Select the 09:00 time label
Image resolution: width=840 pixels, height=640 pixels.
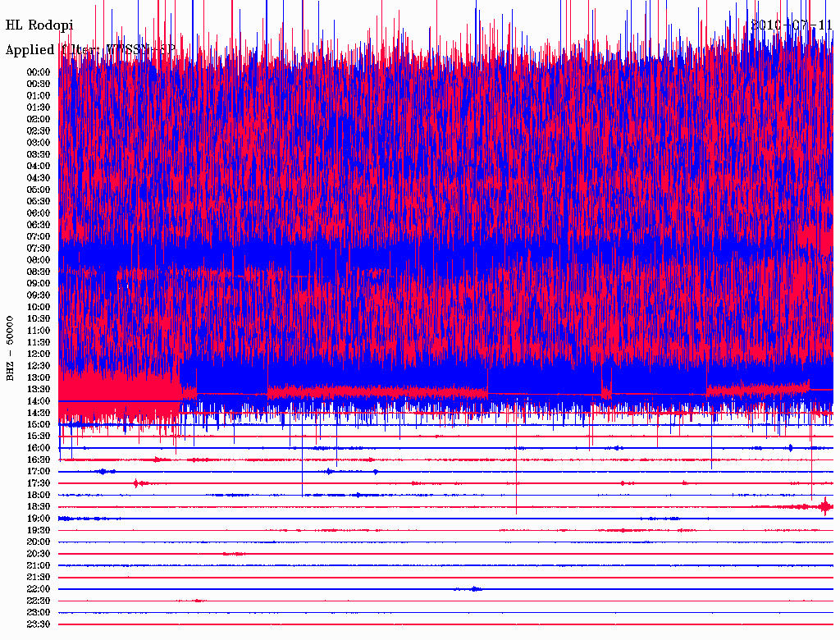(x=39, y=284)
